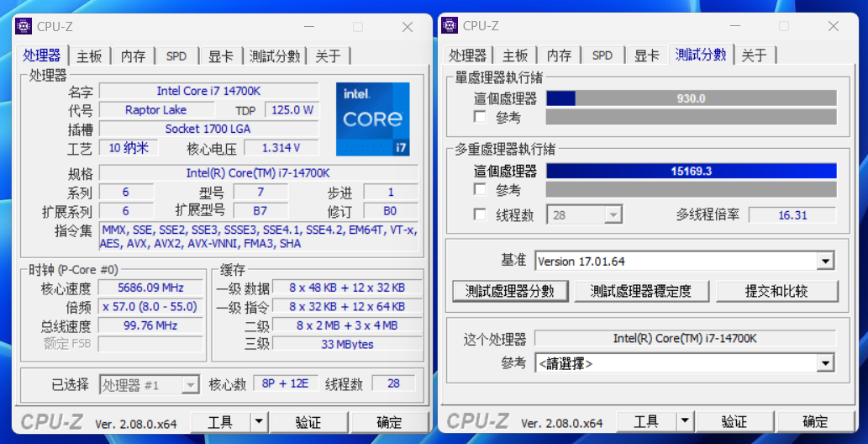Click 核心速度 value 5686.09 MHz

[150, 288]
